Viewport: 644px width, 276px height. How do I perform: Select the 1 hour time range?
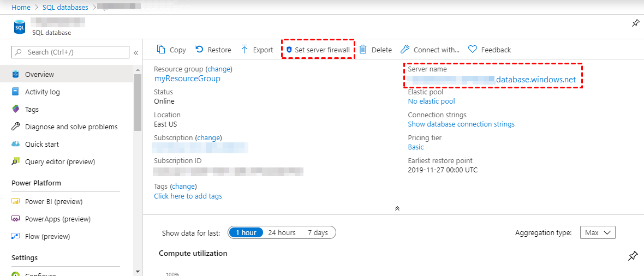[246, 232]
